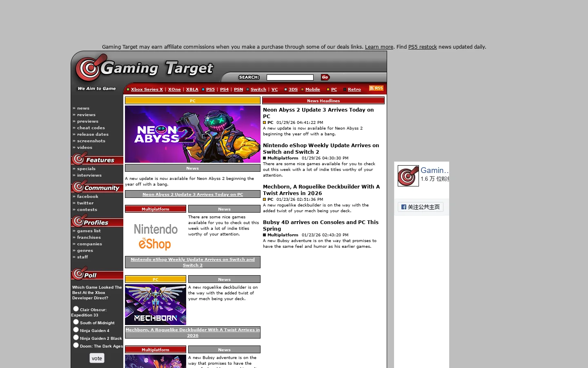
Task: Open screenshots in sidebar
Action: pyautogui.click(x=91, y=141)
